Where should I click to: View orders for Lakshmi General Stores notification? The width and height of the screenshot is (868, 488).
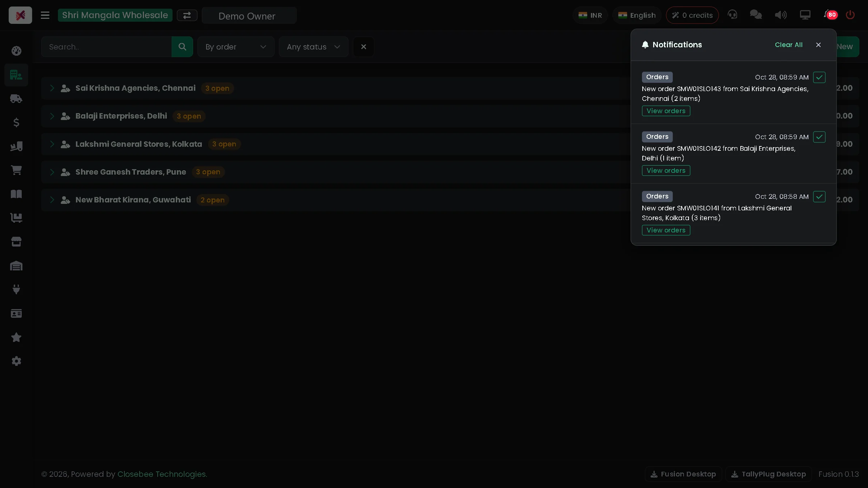tap(666, 230)
